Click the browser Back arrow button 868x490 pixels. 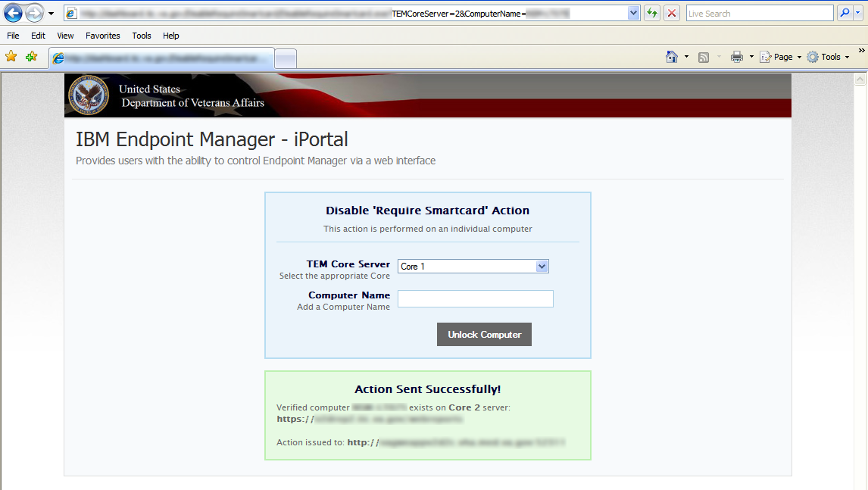[14, 13]
